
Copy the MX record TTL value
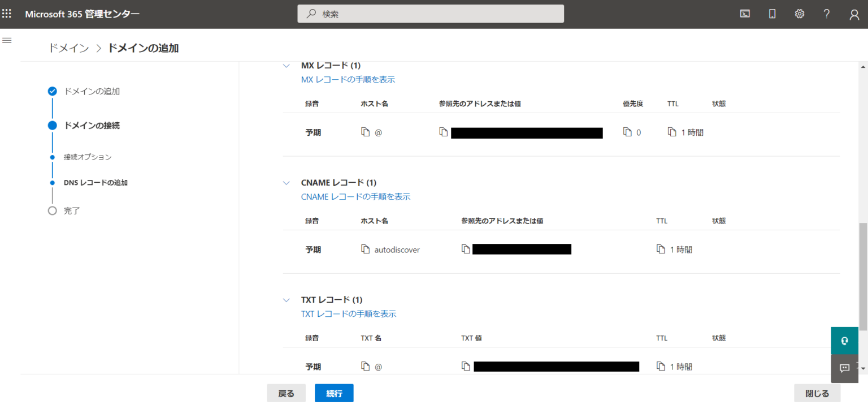click(672, 132)
